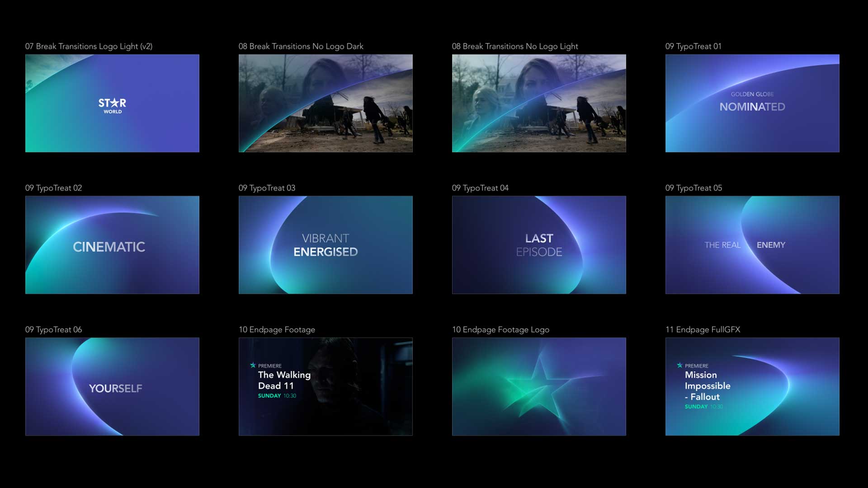
Task: Click the Star World logo icon
Action: [x=112, y=106]
